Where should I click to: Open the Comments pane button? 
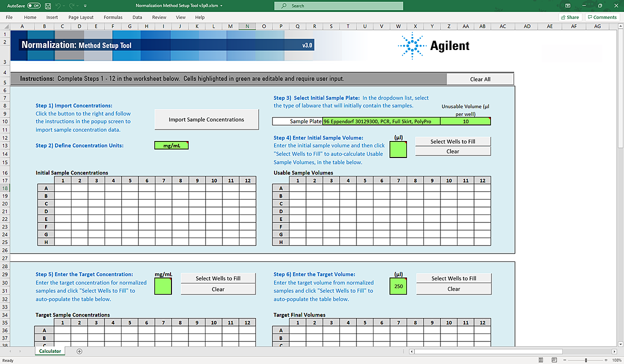point(602,17)
